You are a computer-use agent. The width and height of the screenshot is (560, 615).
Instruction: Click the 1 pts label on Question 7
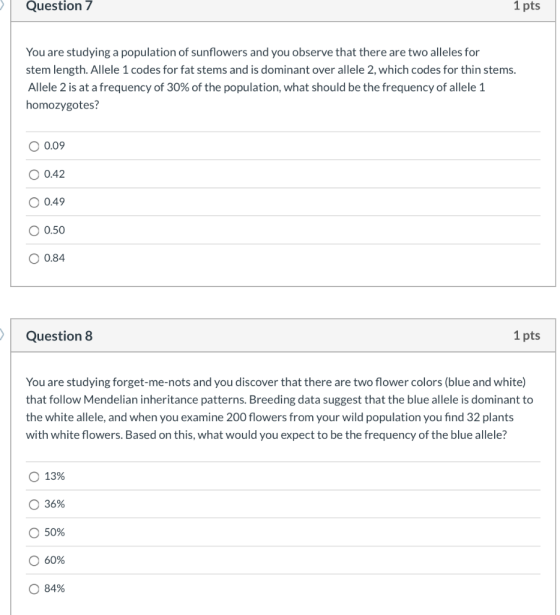[x=527, y=5]
